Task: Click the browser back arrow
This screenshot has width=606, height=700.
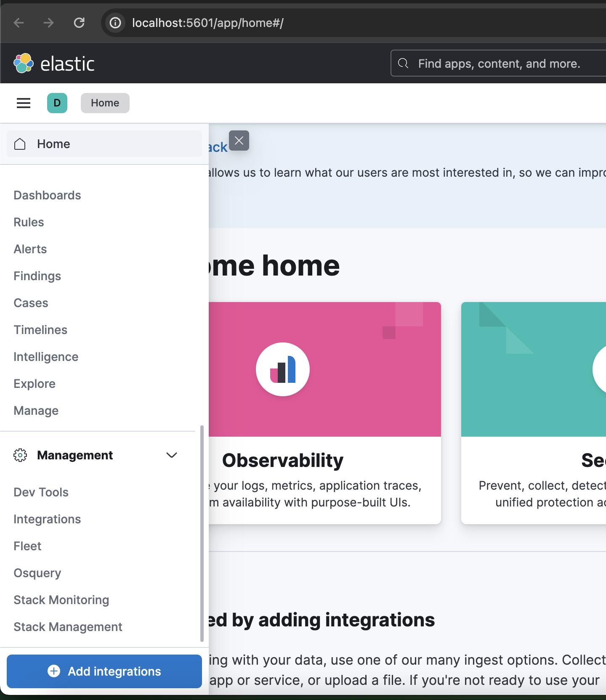Action: tap(19, 23)
